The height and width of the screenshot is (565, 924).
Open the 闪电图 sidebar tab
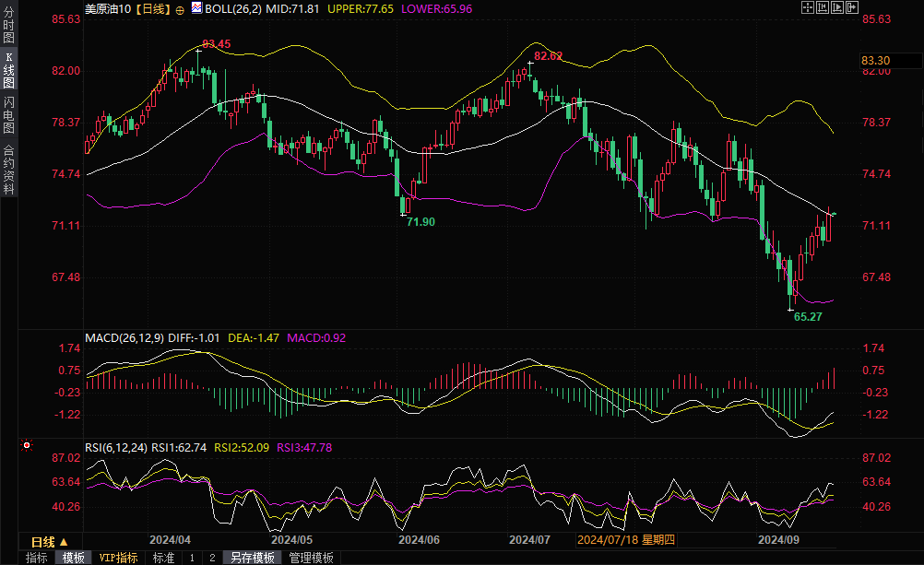tap(8, 115)
